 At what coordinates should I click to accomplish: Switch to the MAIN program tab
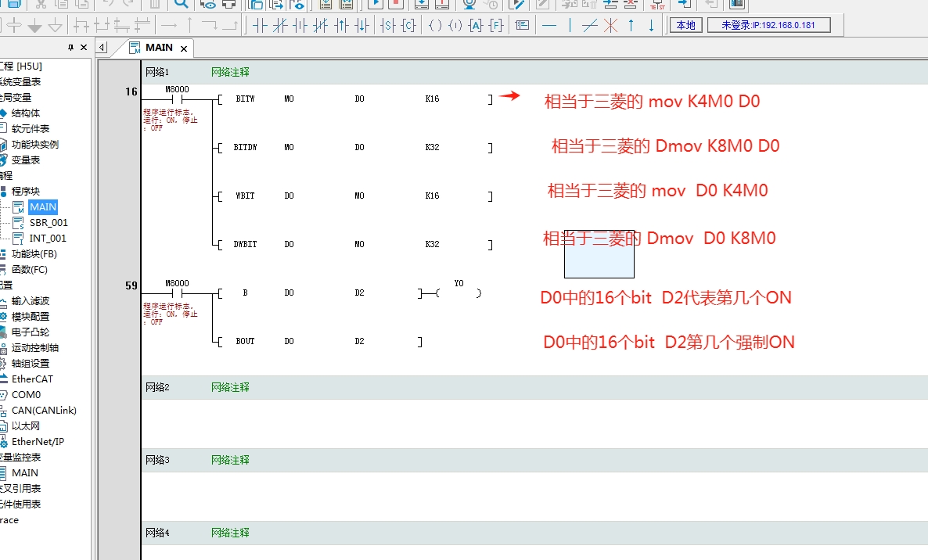[x=159, y=48]
